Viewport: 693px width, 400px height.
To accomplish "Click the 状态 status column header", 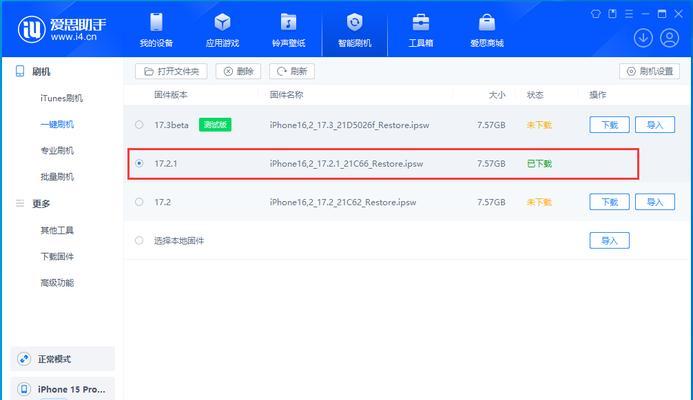I will click(x=535, y=95).
